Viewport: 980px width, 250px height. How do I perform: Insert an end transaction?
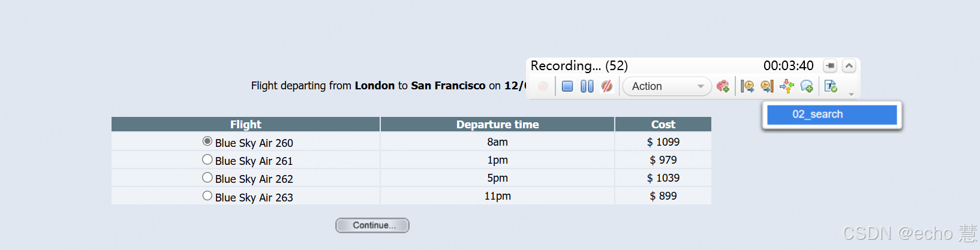pyautogui.click(x=767, y=86)
